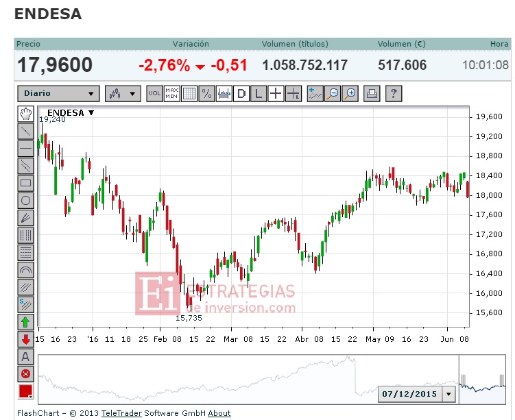
Task: Open the help question mark
Action: (394, 93)
